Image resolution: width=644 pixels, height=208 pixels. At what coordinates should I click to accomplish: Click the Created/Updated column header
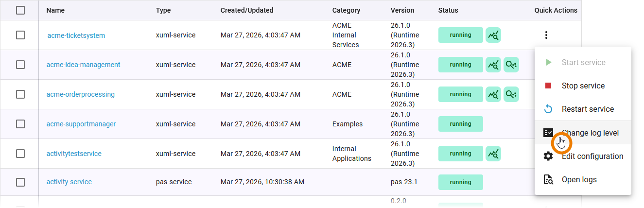[x=247, y=10]
